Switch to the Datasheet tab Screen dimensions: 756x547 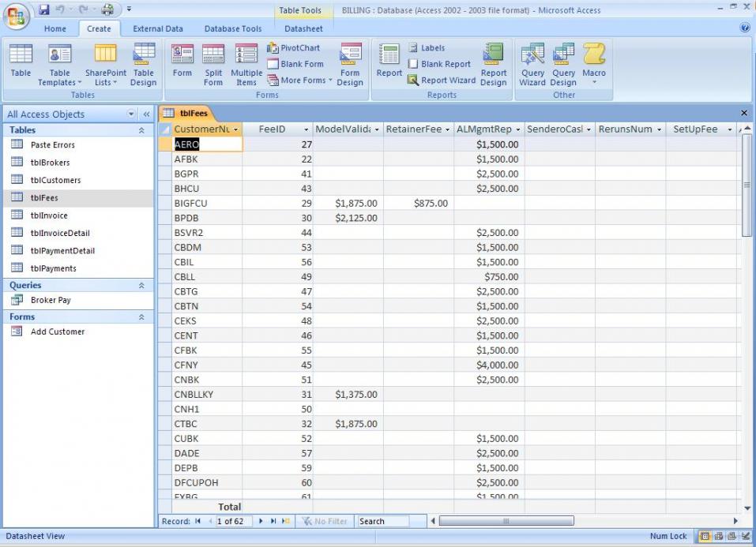pos(303,28)
